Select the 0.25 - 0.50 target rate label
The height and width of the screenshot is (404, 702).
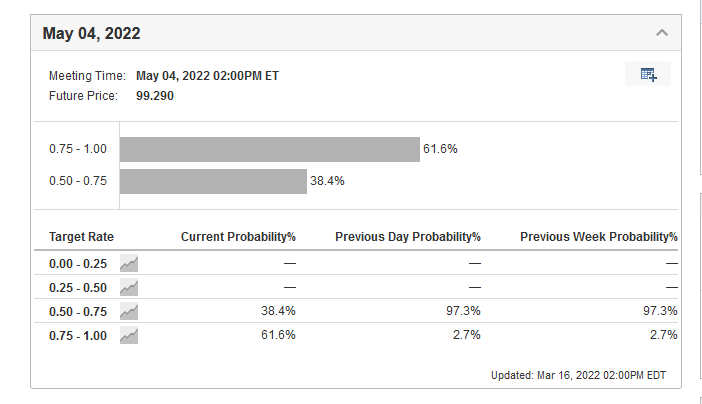click(78, 288)
